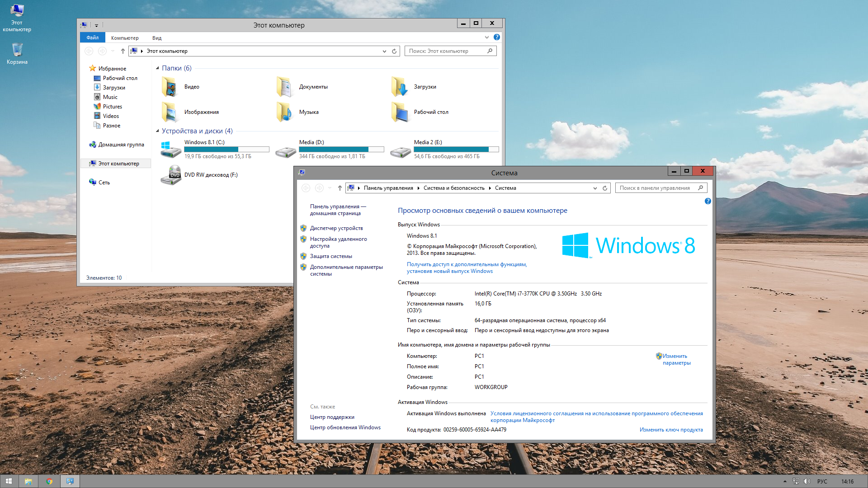
Task: Open Диспетчер устройств link
Action: 336,228
